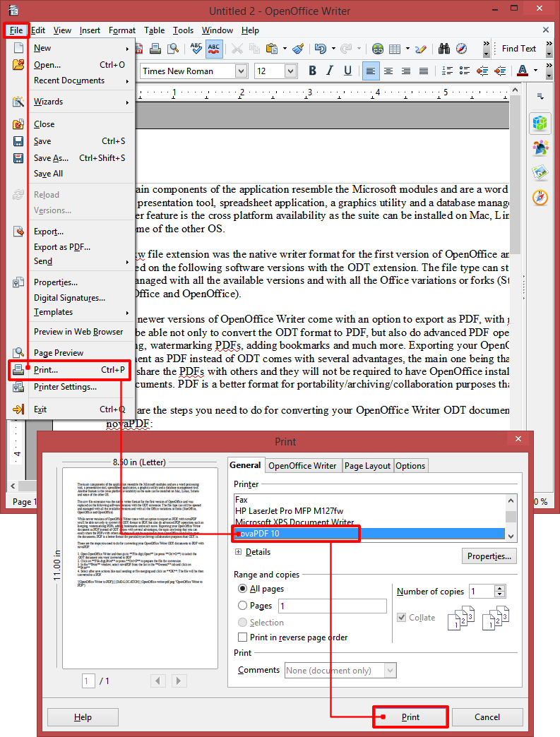Open the sidebar Gallery icon

pos(540,172)
